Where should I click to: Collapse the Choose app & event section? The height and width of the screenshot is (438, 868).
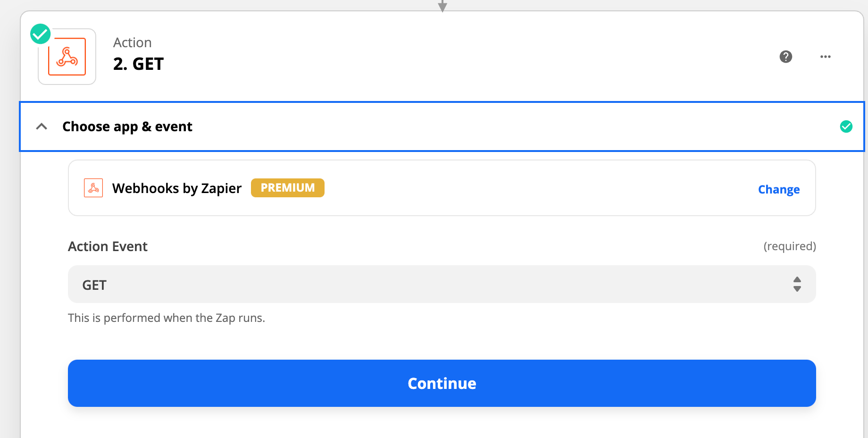[42, 126]
